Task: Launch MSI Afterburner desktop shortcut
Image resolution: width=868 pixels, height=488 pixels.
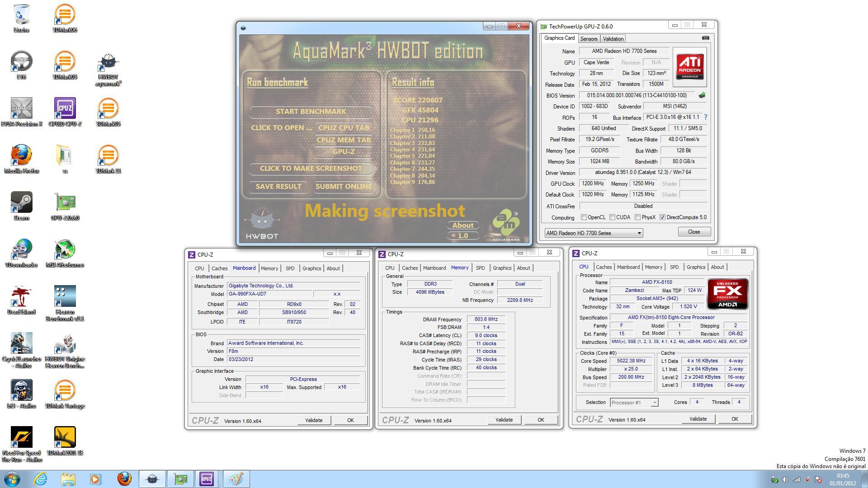Action: tap(65, 253)
